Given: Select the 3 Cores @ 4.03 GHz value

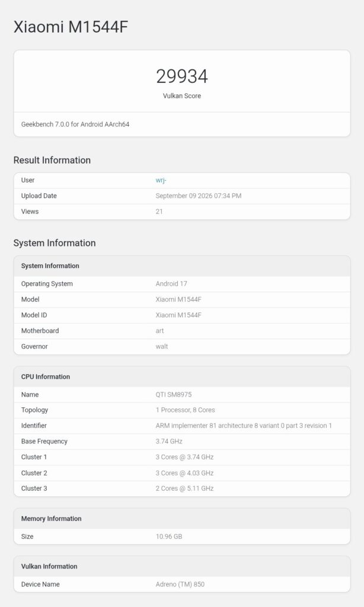Looking at the screenshot, I should click(185, 473).
